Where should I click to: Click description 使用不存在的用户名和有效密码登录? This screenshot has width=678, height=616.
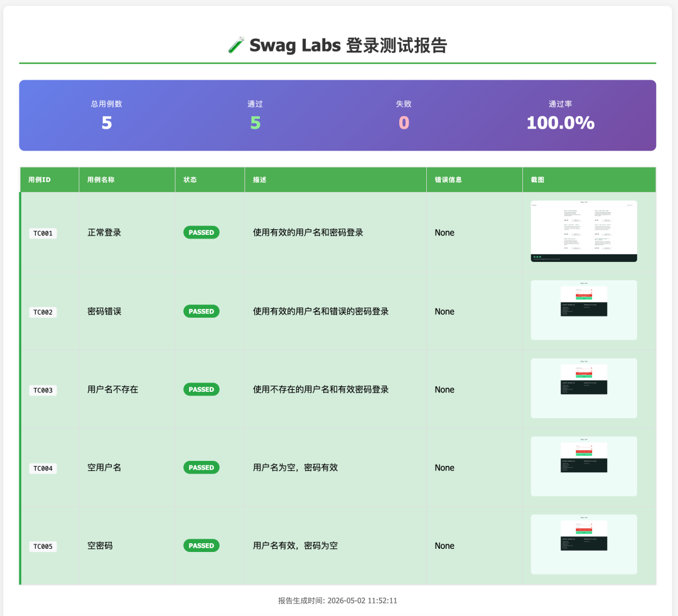[x=321, y=389]
